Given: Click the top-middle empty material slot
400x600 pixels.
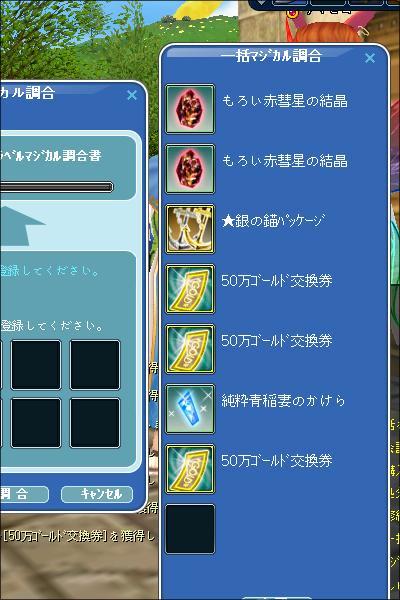Looking at the screenshot, I should click(36, 365).
